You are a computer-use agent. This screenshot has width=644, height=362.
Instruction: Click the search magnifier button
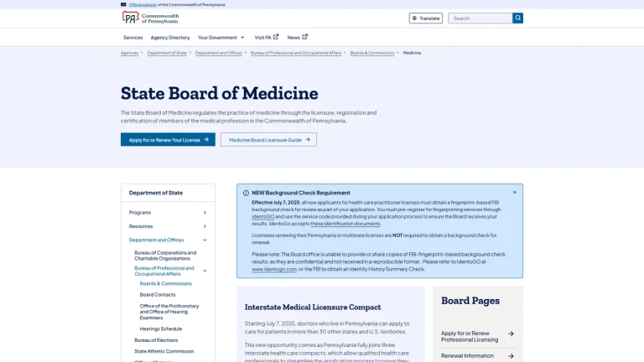pyautogui.click(x=517, y=18)
